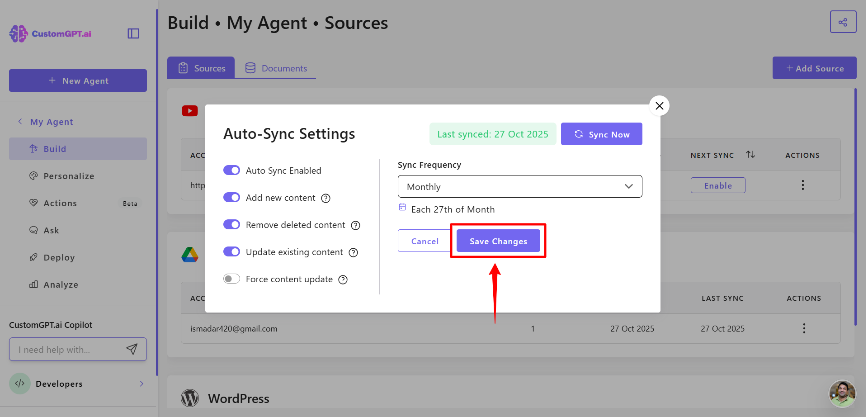Viewport: 868px width, 417px height.
Task: Open the Sync Frequency Monthly dropdown
Action: (x=520, y=186)
